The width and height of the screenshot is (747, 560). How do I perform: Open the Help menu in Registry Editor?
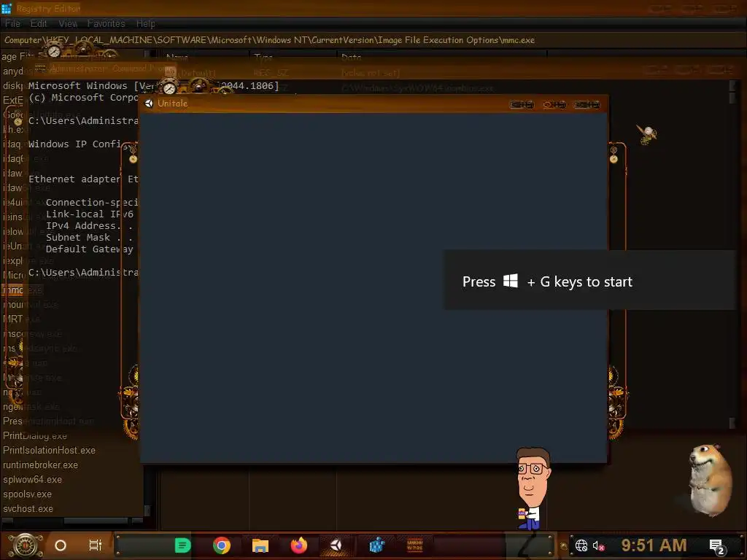point(145,23)
